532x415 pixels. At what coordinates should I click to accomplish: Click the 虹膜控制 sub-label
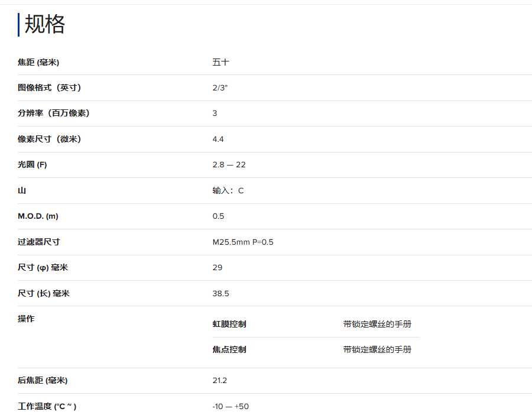click(x=229, y=324)
